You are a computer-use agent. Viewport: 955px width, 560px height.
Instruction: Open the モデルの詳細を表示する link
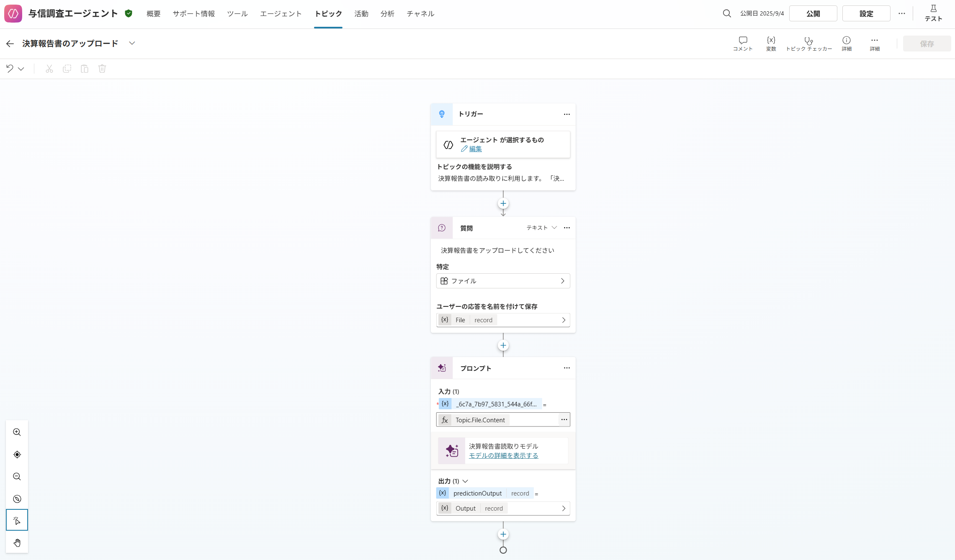coord(503,455)
